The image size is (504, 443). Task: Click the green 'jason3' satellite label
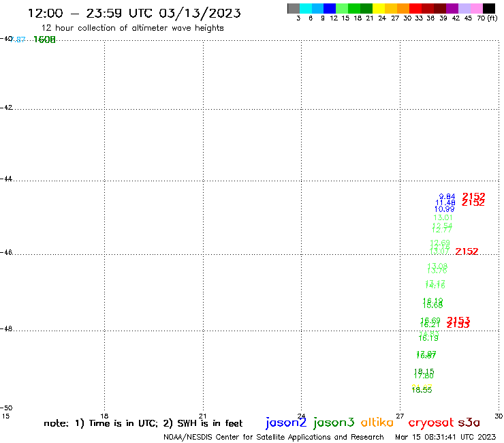[334, 423]
